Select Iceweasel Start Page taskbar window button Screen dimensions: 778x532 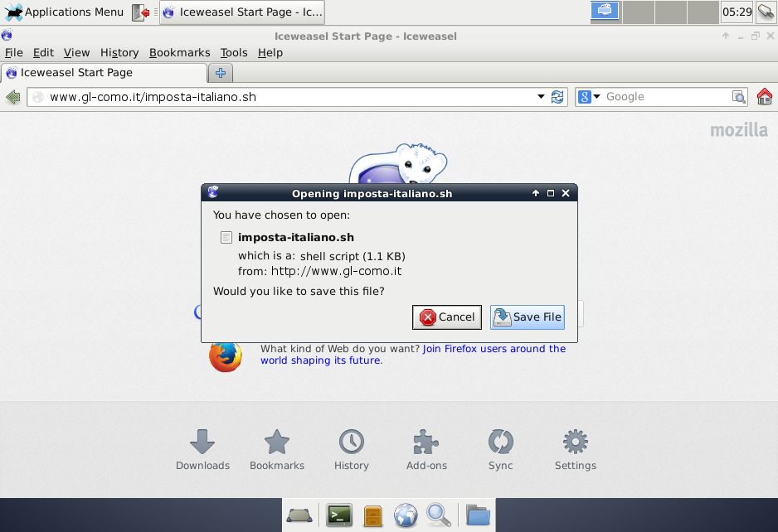(x=242, y=12)
